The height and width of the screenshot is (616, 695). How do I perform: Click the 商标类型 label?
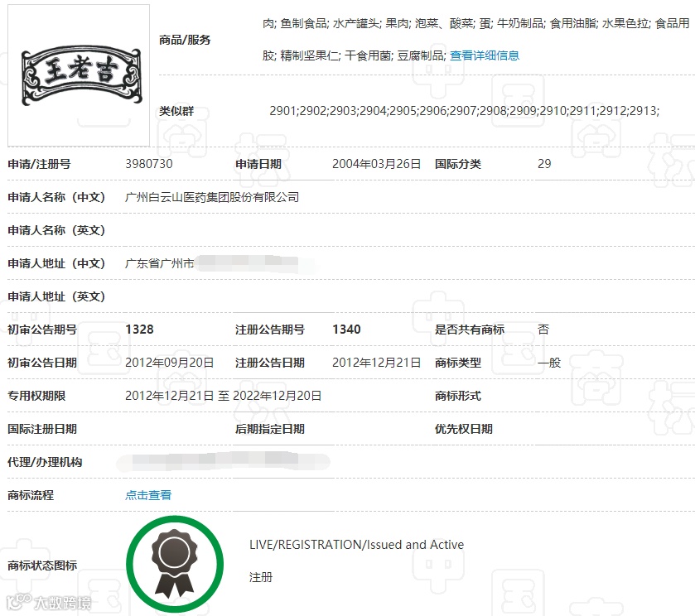click(458, 363)
